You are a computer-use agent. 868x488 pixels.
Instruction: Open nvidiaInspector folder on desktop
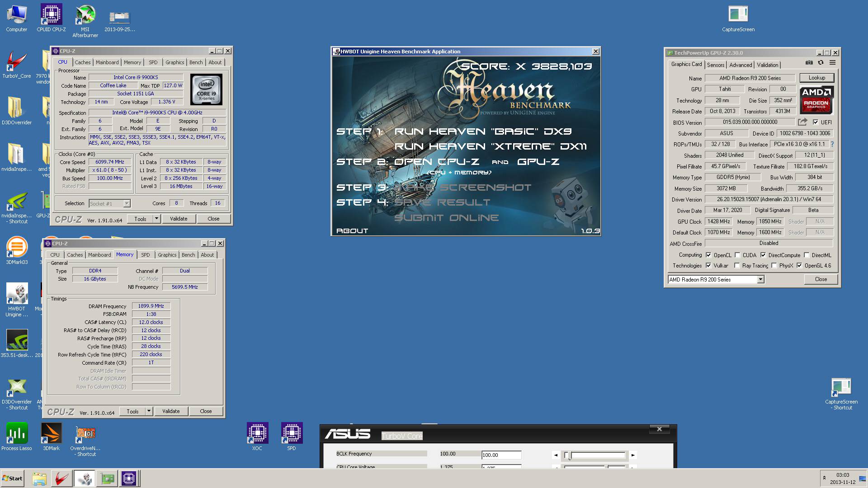tap(16, 157)
